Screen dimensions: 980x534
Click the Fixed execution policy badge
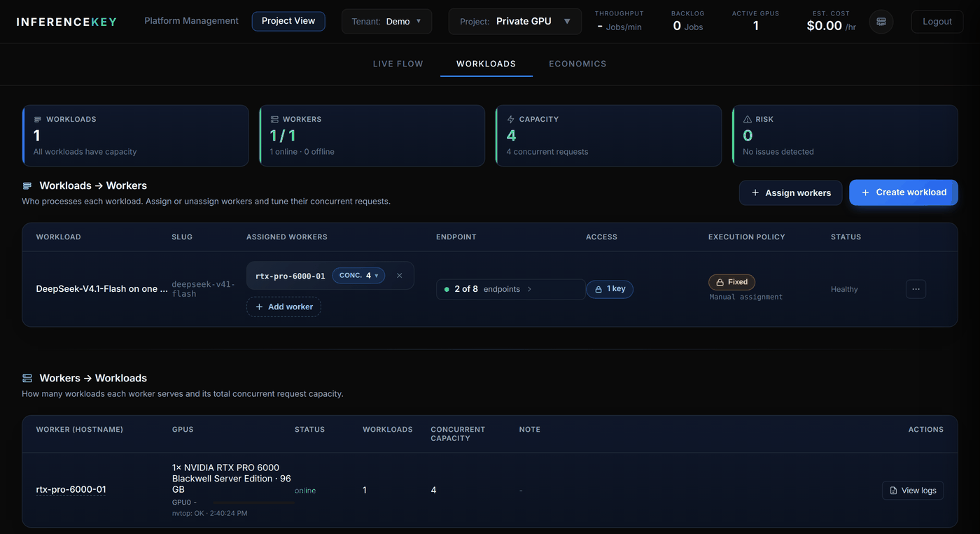tap(731, 282)
